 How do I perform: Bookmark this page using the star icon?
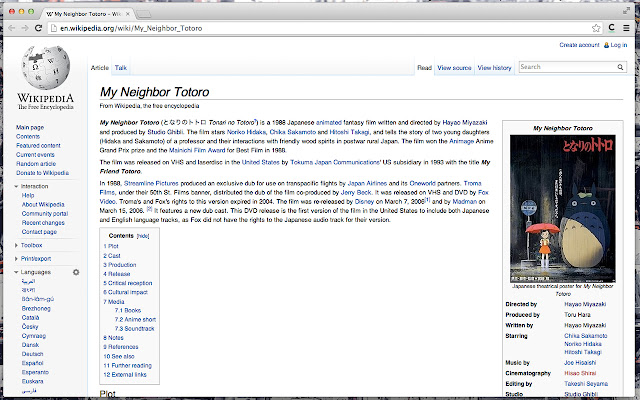point(596,28)
